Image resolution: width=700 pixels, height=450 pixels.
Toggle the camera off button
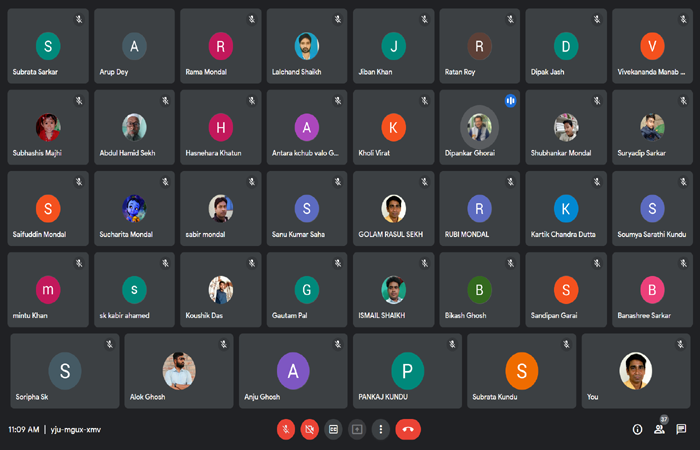pos(309,429)
